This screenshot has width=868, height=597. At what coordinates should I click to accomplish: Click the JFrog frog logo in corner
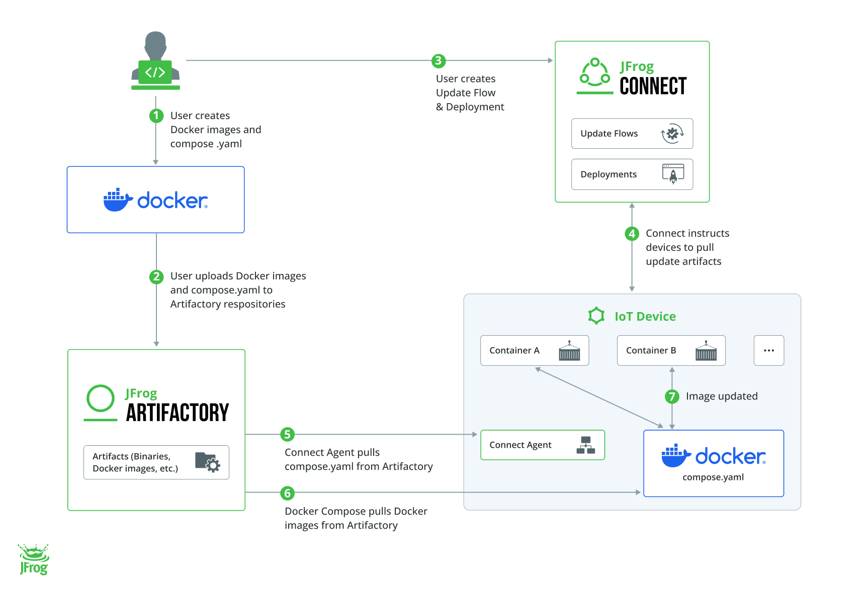tap(34, 559)
